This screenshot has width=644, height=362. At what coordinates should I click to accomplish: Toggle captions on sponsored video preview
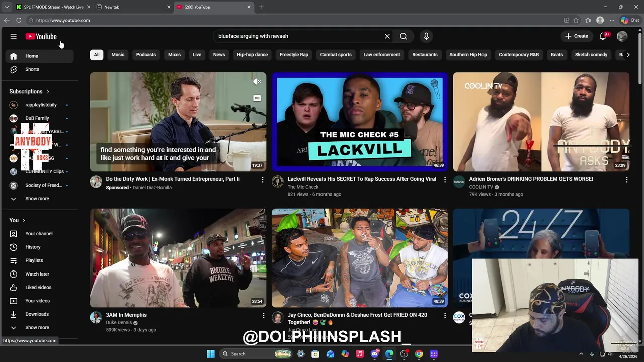(x=257, y=98)
